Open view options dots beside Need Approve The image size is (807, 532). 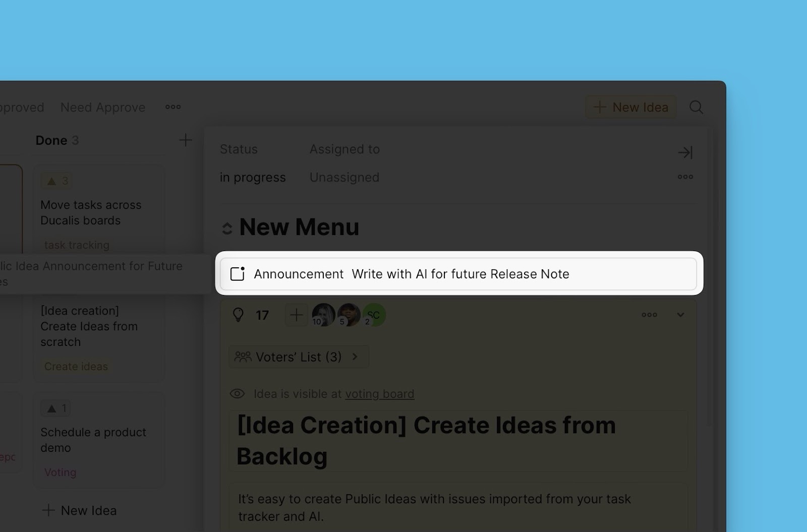[x=173, y=107]
